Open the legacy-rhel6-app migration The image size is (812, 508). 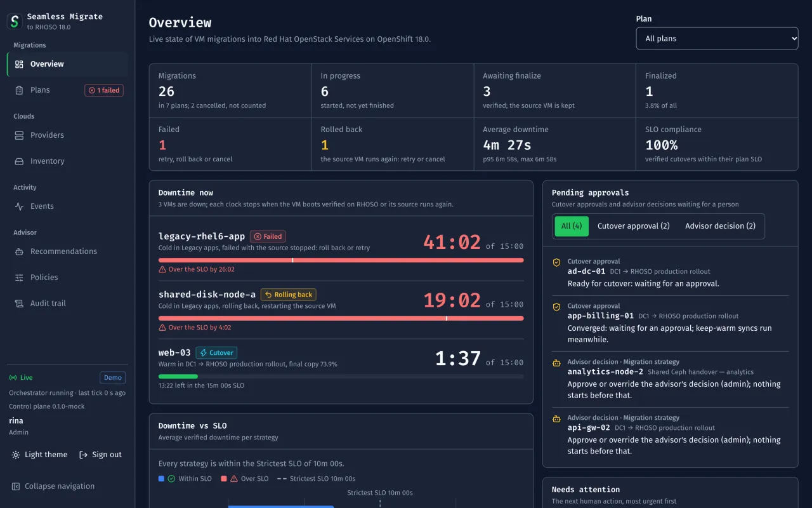pos(202,236)
